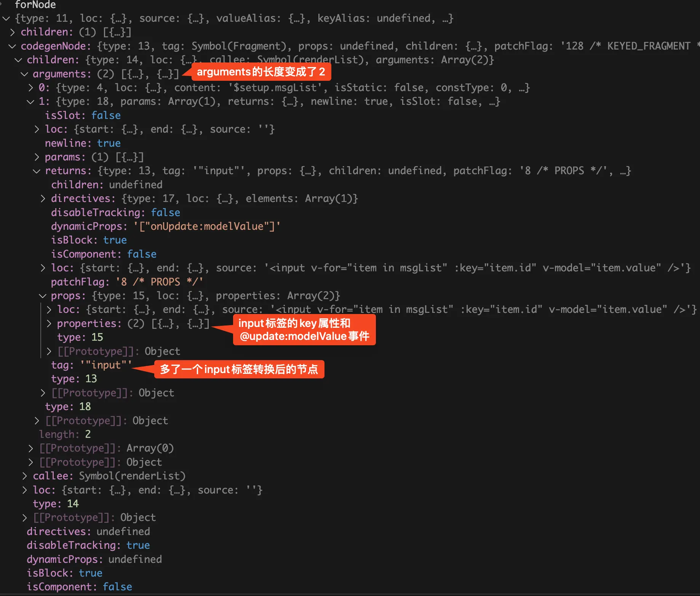Expand the [[Prototype]]: Array(0) entry

click(31, 448)
